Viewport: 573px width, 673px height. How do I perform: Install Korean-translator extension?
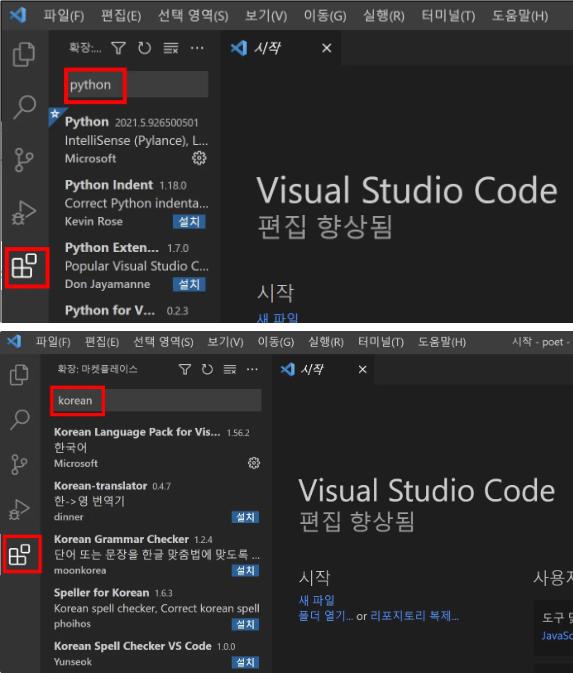pyautogui.click(x=246, y=517)
